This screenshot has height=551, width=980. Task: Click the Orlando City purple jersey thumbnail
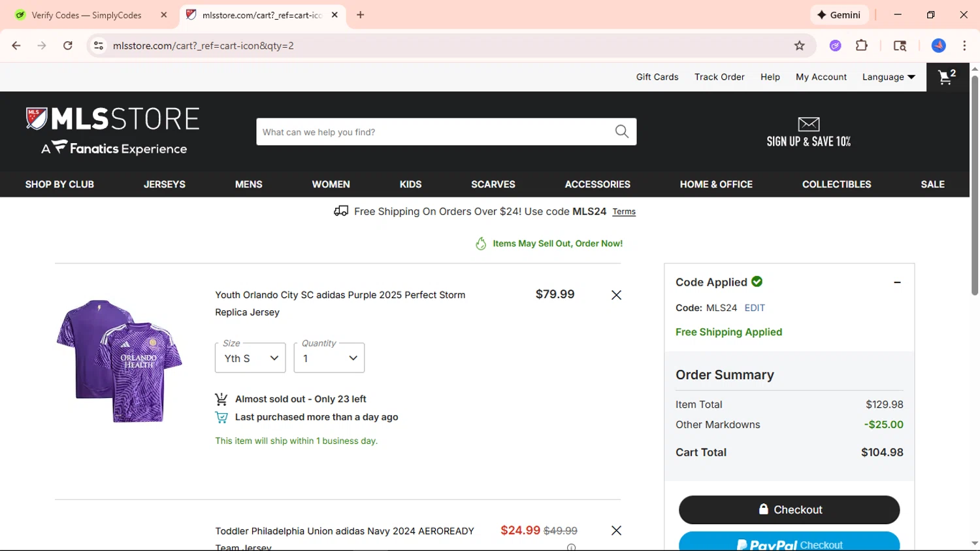coord(119,361)
